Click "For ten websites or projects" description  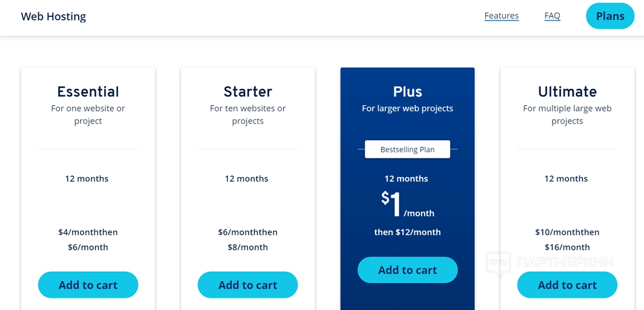click(x=248, y=115)
